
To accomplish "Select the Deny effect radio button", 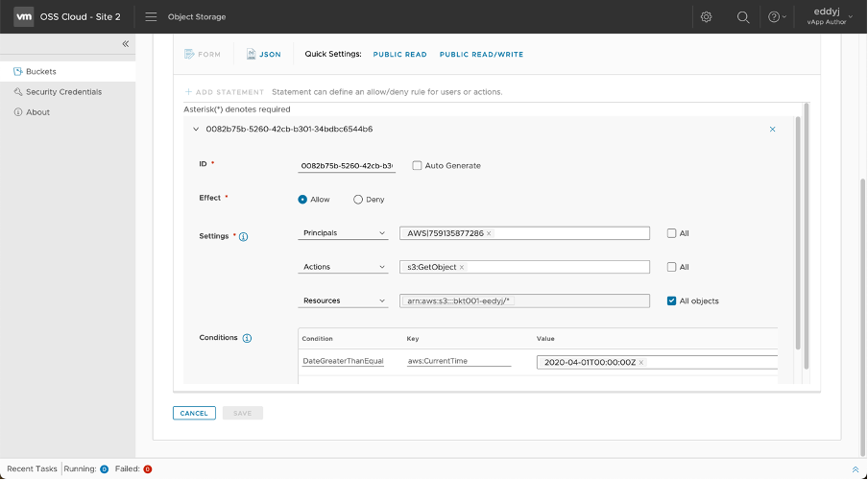I will point(358,200).
